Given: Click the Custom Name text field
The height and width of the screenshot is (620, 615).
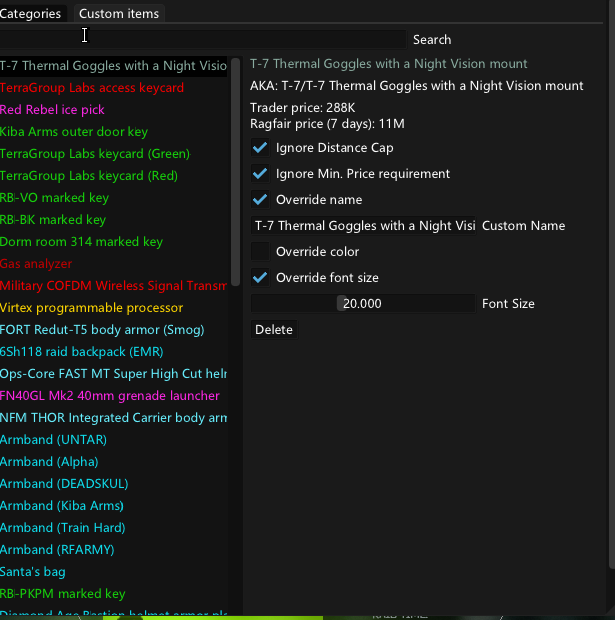Looking at the screenshot, I should (x=363, y=226).
